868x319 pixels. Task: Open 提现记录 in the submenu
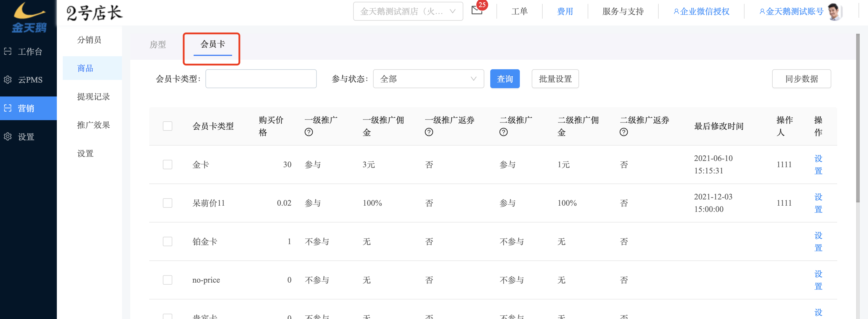click(93, 97)
